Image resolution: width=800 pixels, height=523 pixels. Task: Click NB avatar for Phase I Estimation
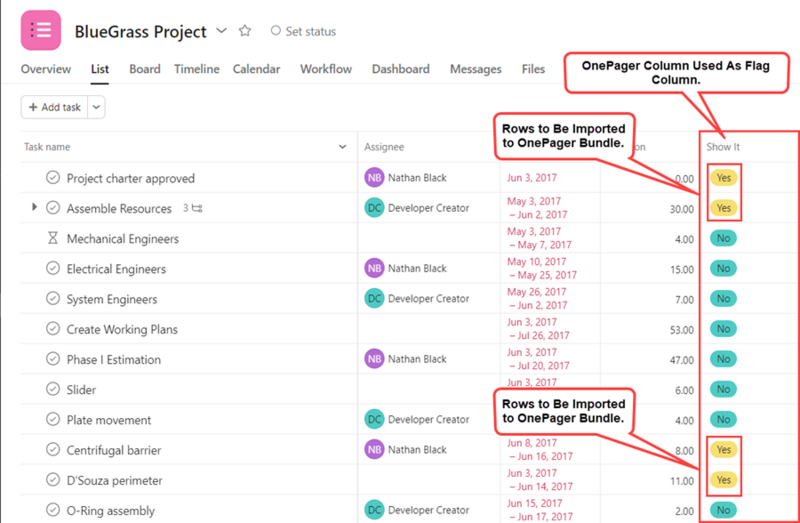pyautogui.click(x=374, y=359)
